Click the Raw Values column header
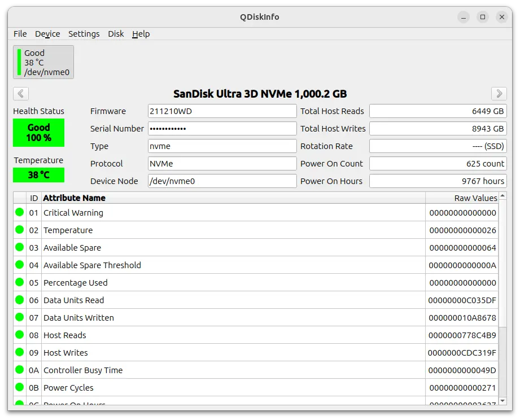Screen dimensions: 520x420 (x=462, y=198)
